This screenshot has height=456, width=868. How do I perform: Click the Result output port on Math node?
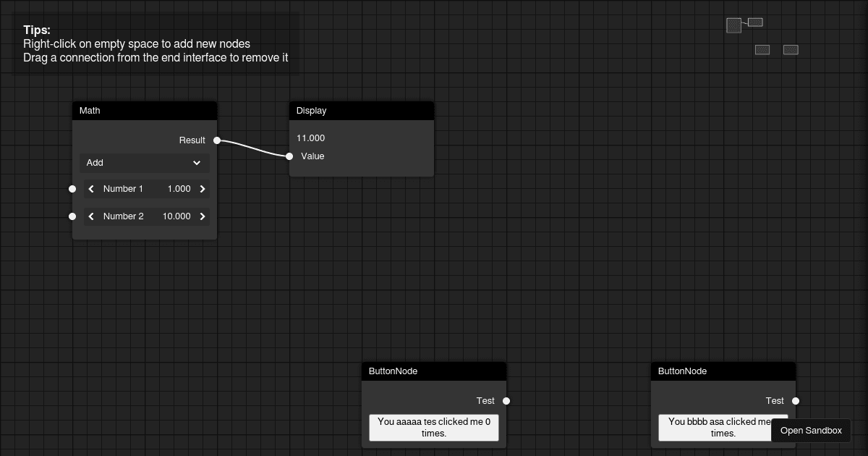[x=216, y=140]
